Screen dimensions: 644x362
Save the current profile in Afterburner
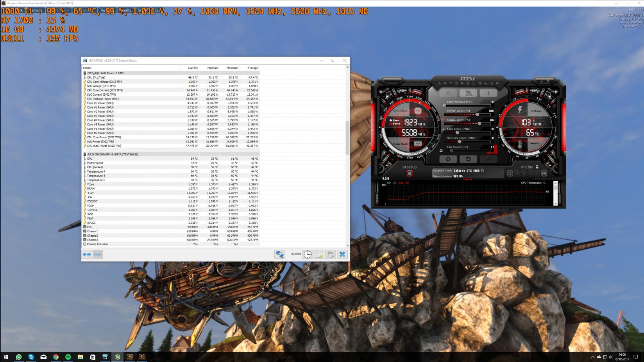(544, 173)
